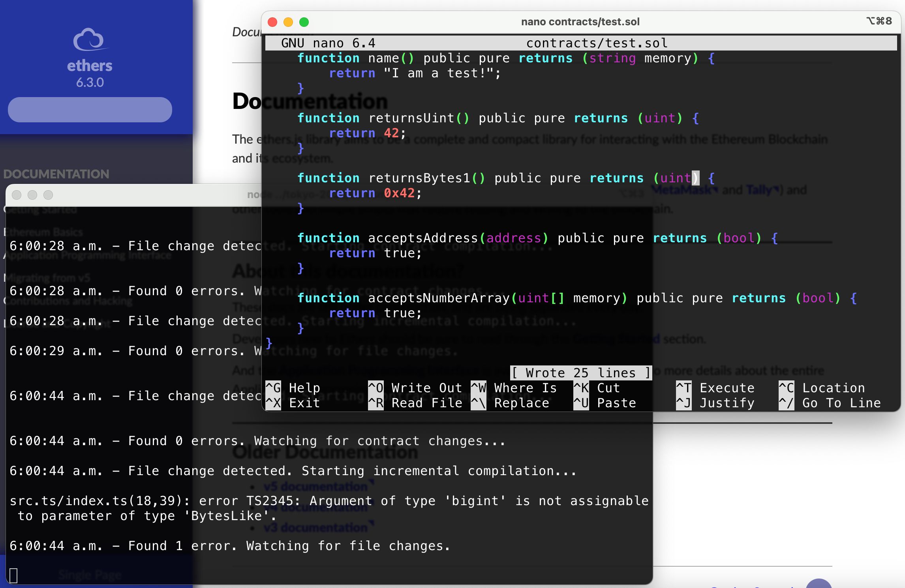This screenshot has height=588, width=905.
Task: Open the v5 documentation link
Action: click(319, 486)
